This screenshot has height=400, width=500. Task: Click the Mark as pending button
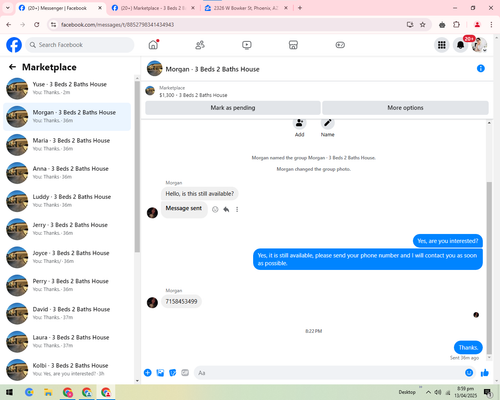(x=233, y=108)
